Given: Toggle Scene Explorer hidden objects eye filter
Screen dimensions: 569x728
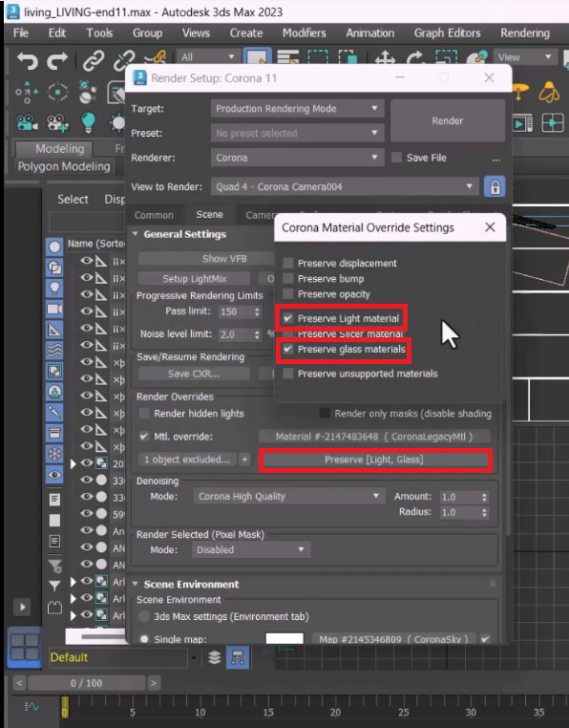Looking at the screenshot, I should 54,475.
